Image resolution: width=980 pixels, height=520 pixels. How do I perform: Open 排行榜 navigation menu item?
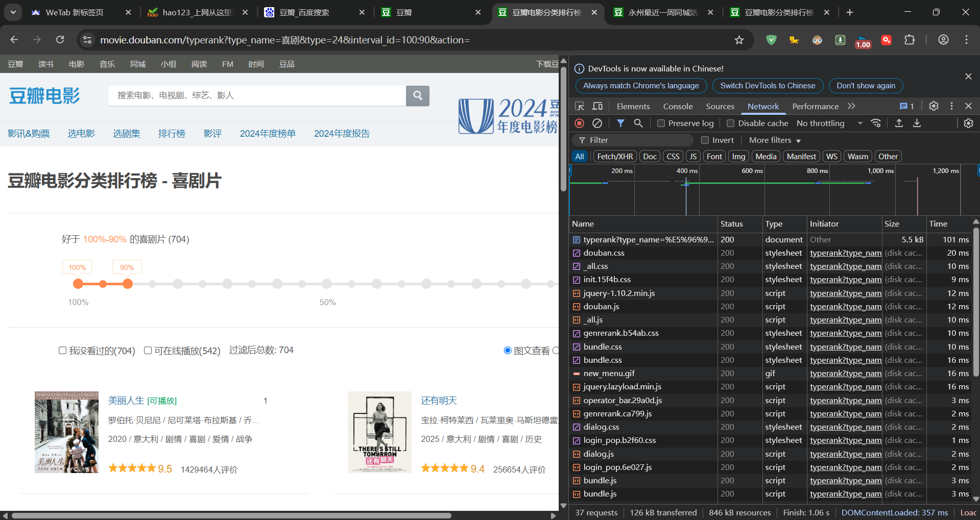coord(172,134)
